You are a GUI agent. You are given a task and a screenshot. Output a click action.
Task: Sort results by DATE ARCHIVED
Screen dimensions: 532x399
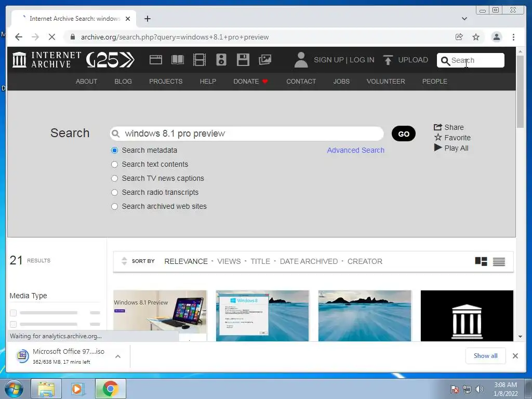[309, 261]
